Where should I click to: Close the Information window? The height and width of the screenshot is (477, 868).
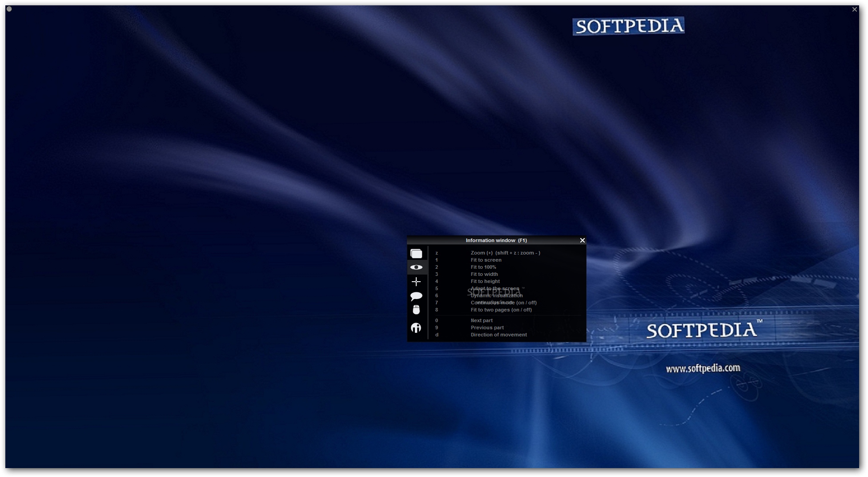pyautogui.click(x=582, y=240)
